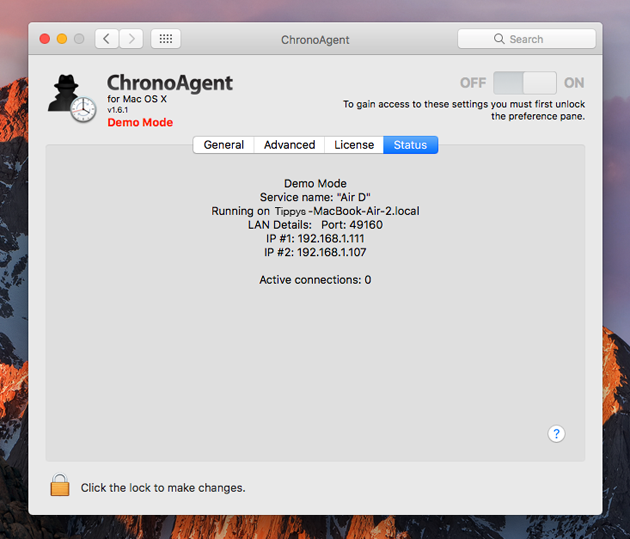The width and height of the screenshot is (630, 539).
Task: Minimize the ChronoAgent window
Action: (x=62, y=39)
